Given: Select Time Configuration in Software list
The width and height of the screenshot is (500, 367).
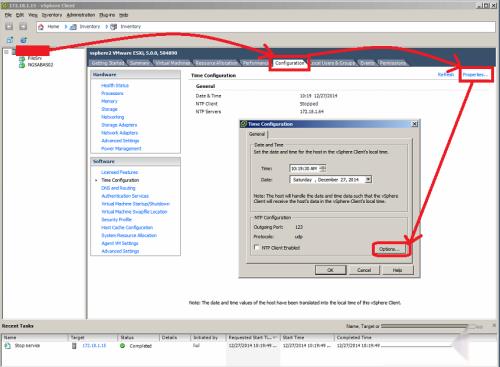Looking at the screenshot, I should (120, 180).
